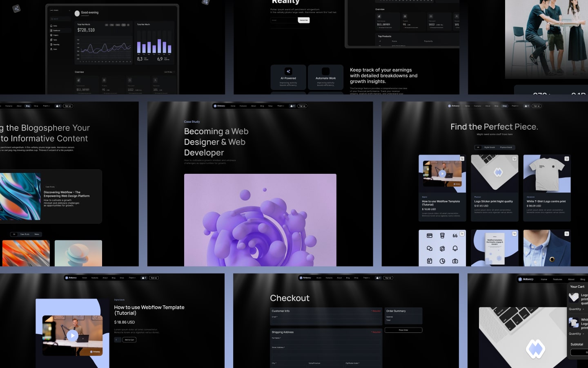Image resolution: width=588 pixels, height=368 pixels.
Task: Add the icon set product to cart
Action: (462, 234)
